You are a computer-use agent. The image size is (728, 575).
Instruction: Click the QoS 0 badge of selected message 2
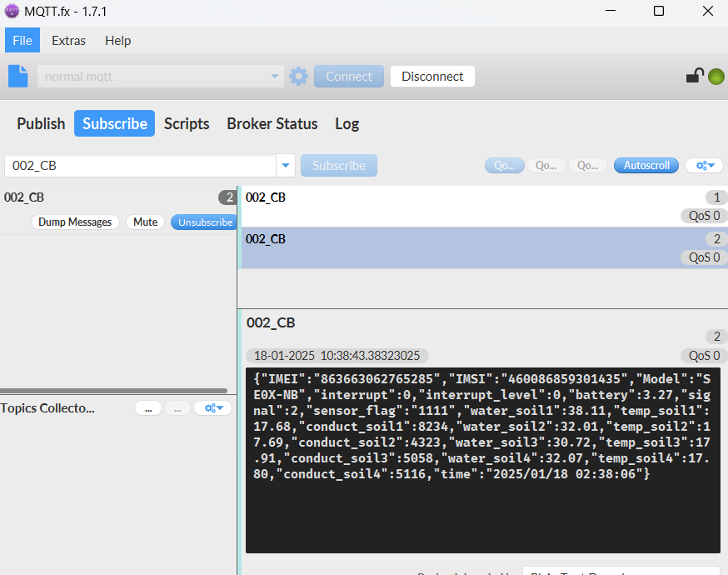click(704, 257)
